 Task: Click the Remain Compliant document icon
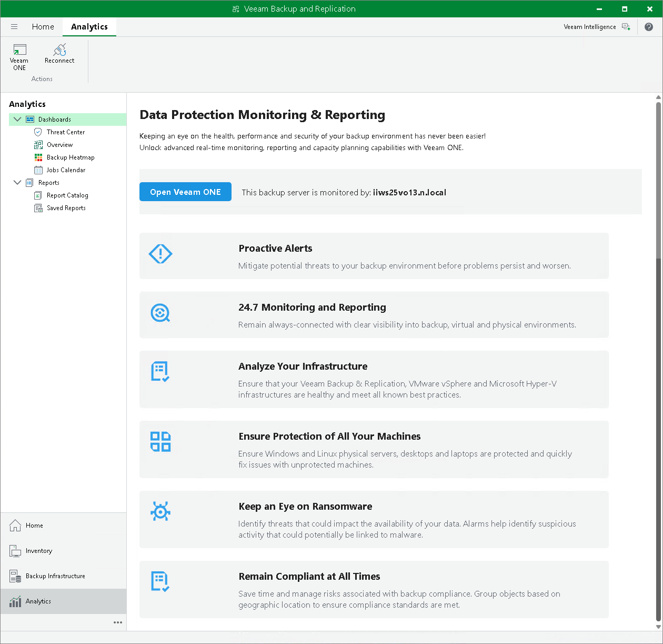tap(160, 582)
